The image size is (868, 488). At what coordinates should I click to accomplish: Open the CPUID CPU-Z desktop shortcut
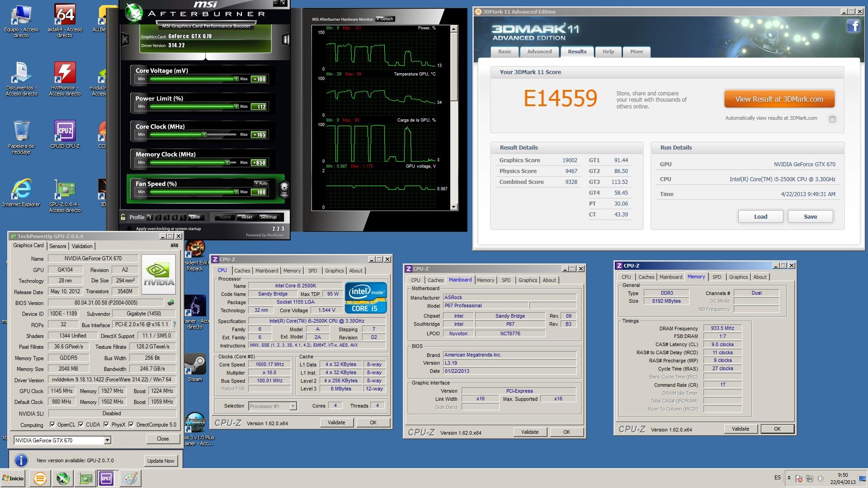(x=65, y=135)
